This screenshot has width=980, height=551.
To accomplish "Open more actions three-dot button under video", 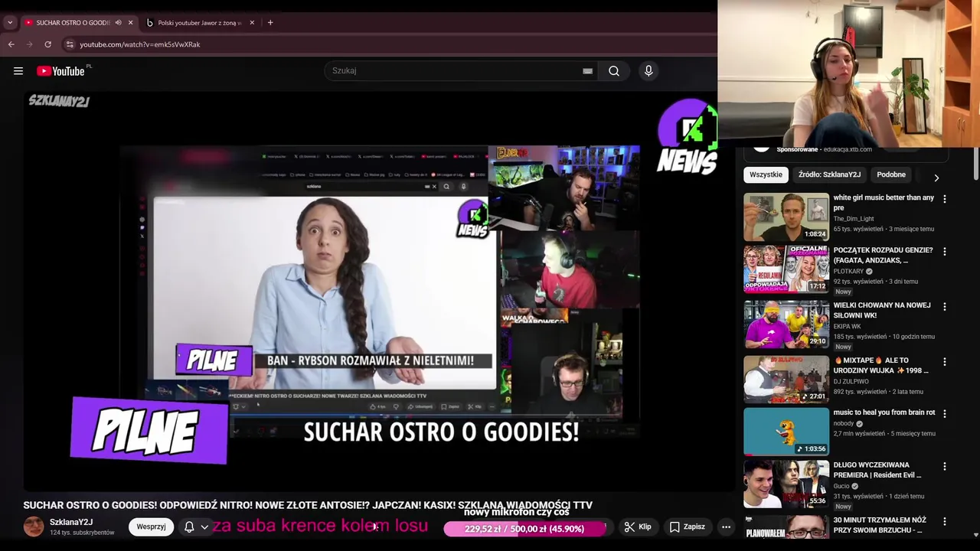I will tap(726, 527).
